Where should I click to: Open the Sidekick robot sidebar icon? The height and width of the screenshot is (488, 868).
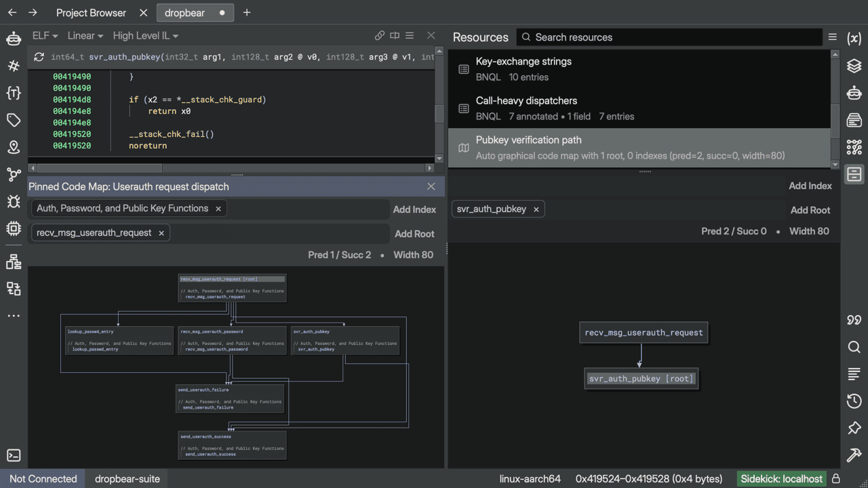[x=14, y=39]
